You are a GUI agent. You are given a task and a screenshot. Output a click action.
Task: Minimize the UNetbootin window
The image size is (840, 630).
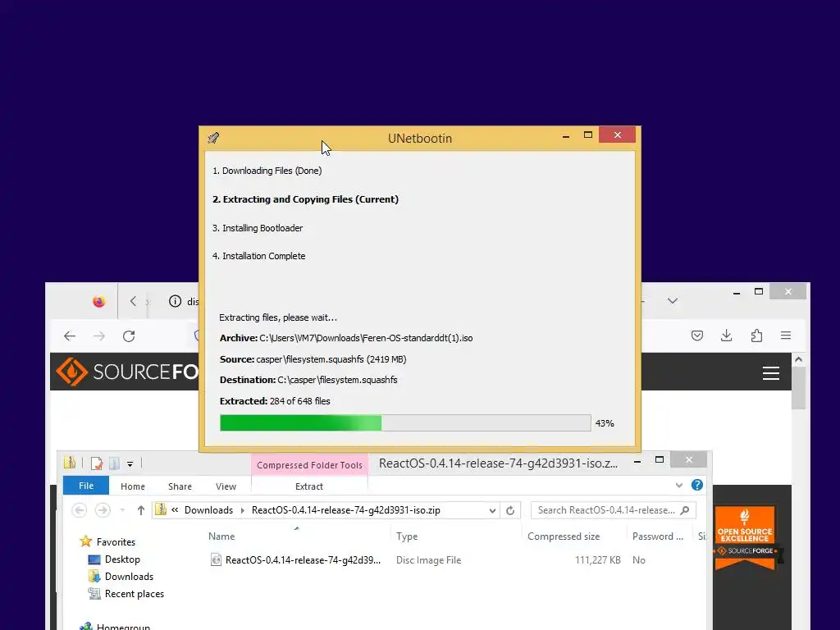[x=566, y=135]
